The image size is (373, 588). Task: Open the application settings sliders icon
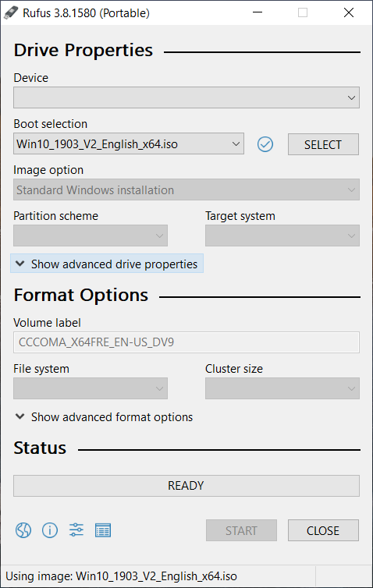(x=76, y=530)
